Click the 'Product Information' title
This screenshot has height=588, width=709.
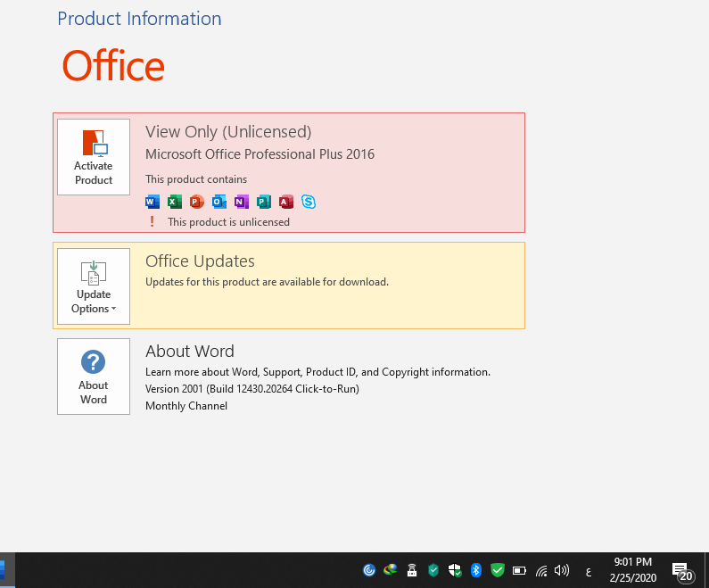tap(139, 19)
